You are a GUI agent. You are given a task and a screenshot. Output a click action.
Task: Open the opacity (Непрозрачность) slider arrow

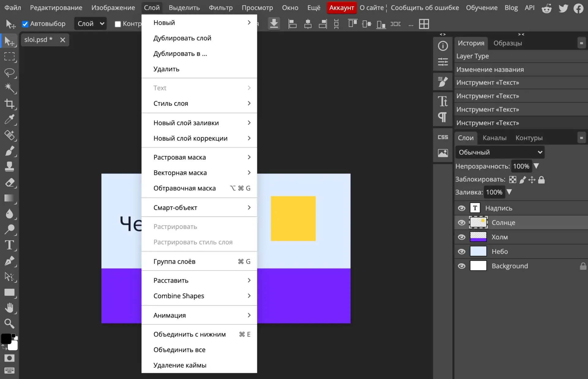pos(536,166)
